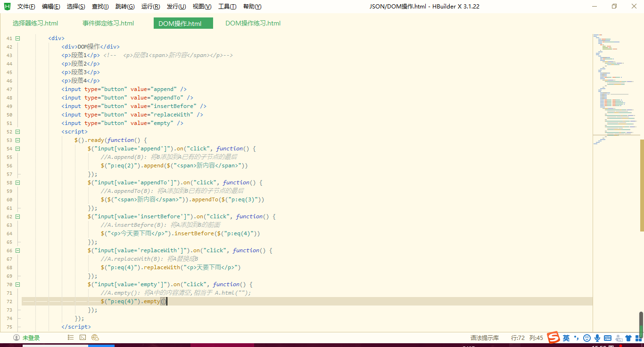The height and width of the screenshot is (347, 644).
Task: Open the Sogou skin shirt icon
Action: [628, 338]
